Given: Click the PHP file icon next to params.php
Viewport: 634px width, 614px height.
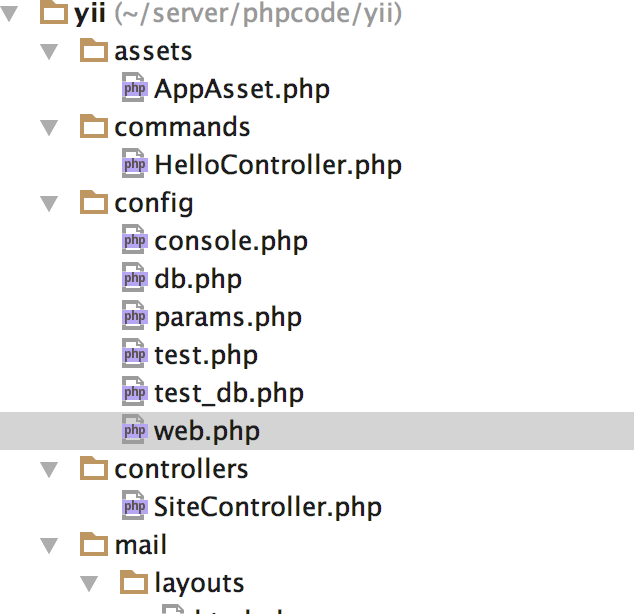Looking at the screenshot, I should click(x=135, y=316).
